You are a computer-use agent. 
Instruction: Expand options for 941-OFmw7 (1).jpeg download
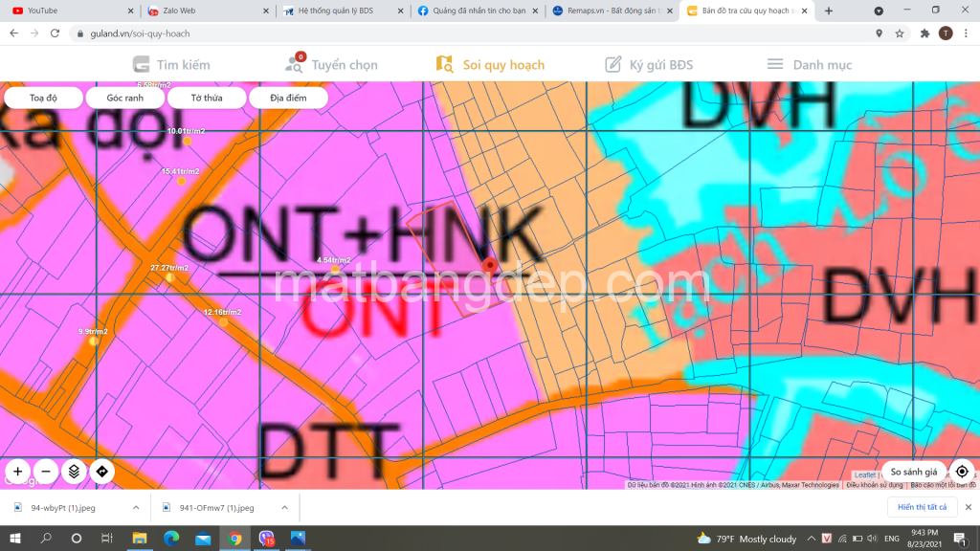click(x=285, y=507)
